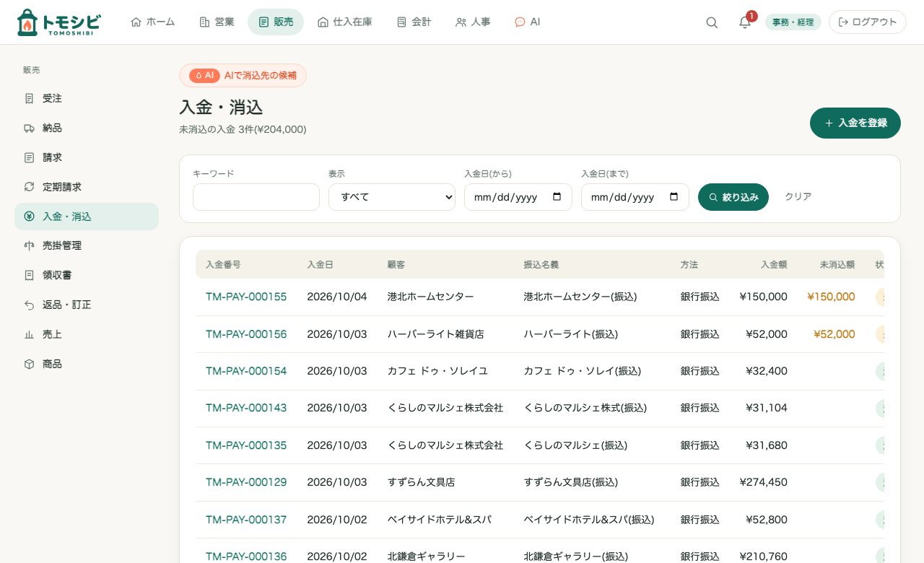This screenshot has height=563, width=924.
Task: Open calendar picker for 入金日(まで)
Action: [x=674, y=197]
